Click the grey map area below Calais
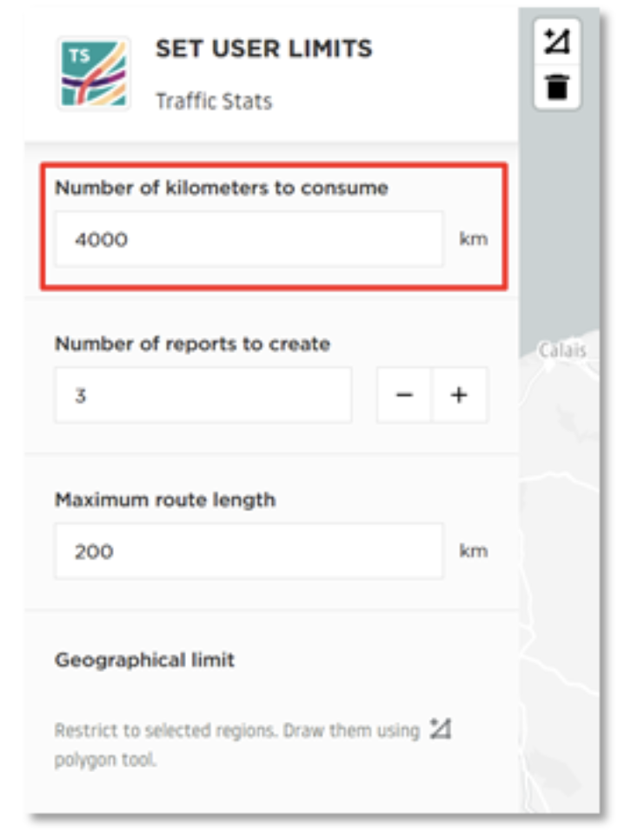The height and width of the screenshot is (840, 624). (x=560, y=536)
